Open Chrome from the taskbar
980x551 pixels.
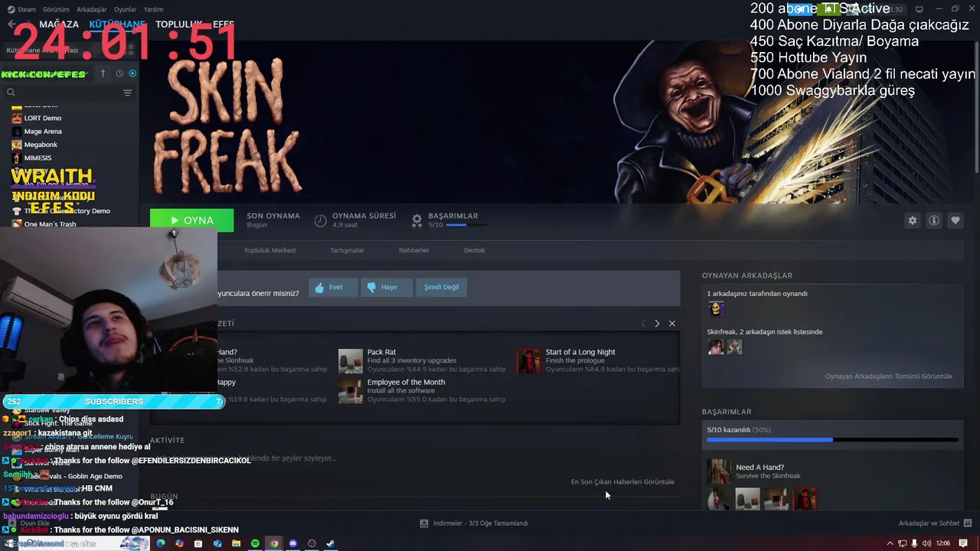click(x=274, y=543)
